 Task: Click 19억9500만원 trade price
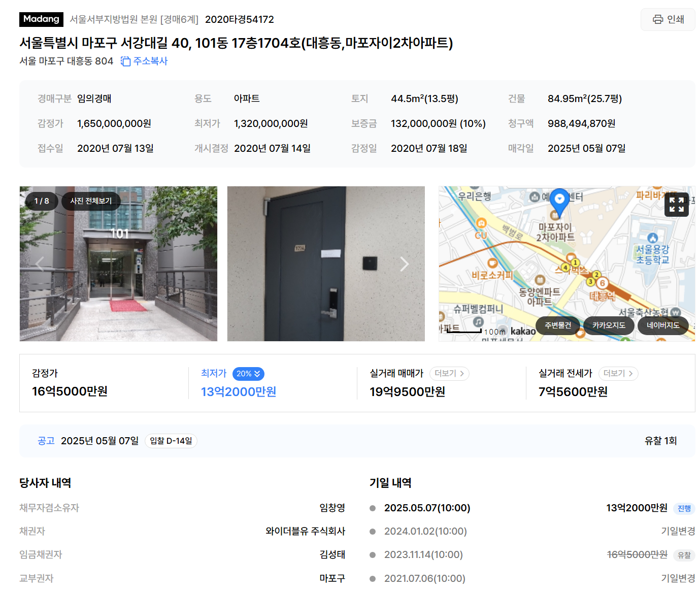tap(408, 392)
